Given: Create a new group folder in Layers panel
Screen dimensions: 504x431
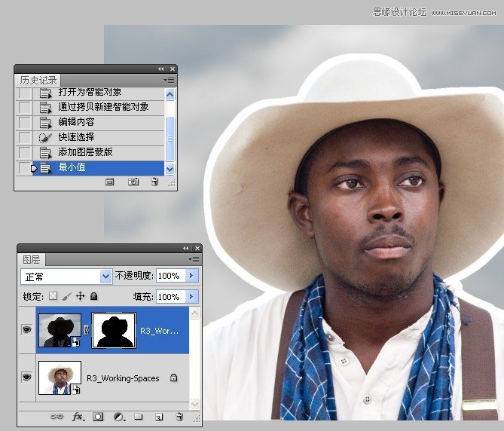Looking at the screenshot, I should click(x=138, y=417).
